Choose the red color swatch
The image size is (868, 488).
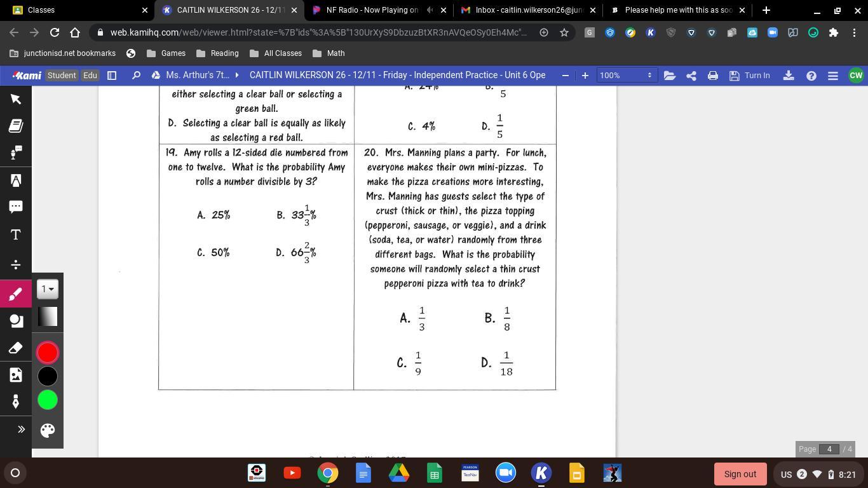tap(48, 353)
